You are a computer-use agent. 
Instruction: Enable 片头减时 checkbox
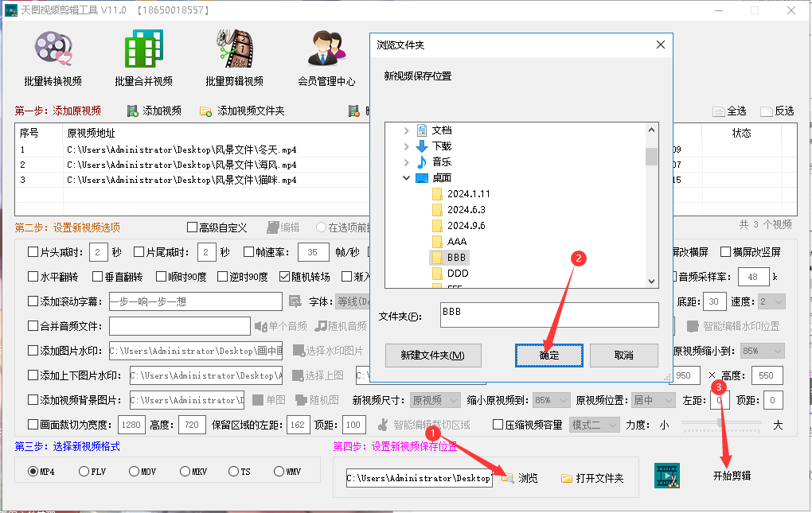click(33, 252)
